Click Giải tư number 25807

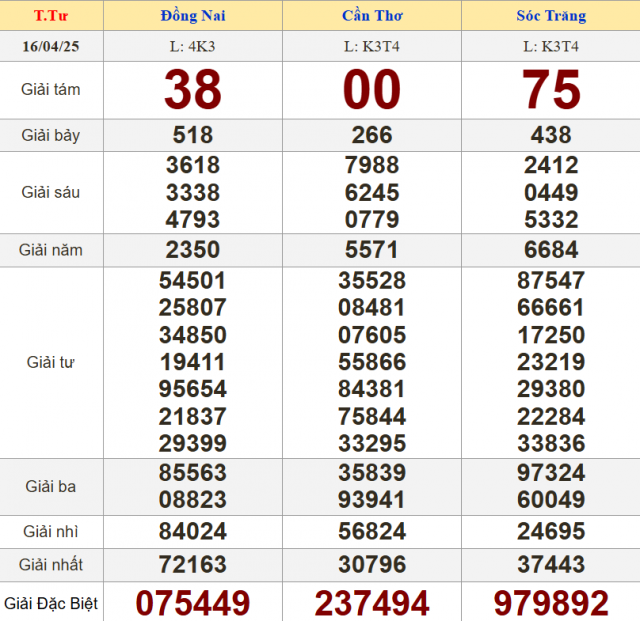coord(193,307)
